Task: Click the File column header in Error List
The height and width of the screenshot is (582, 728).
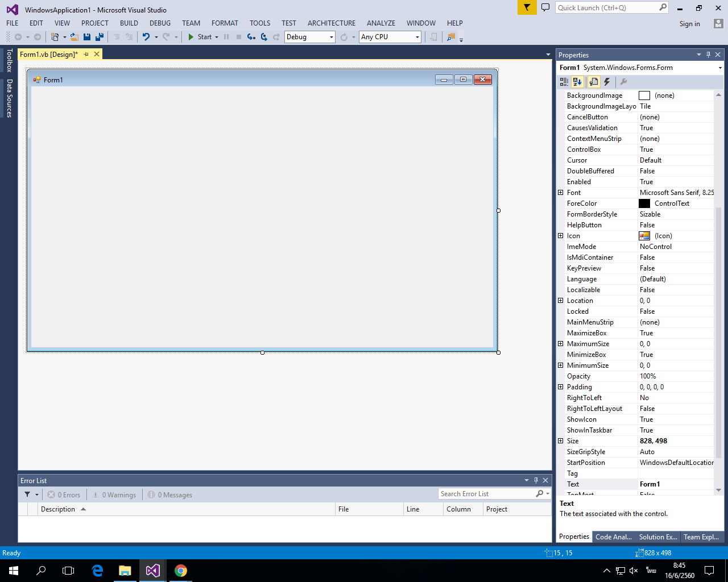Action: pyautogui.click(x=369, y=509)
